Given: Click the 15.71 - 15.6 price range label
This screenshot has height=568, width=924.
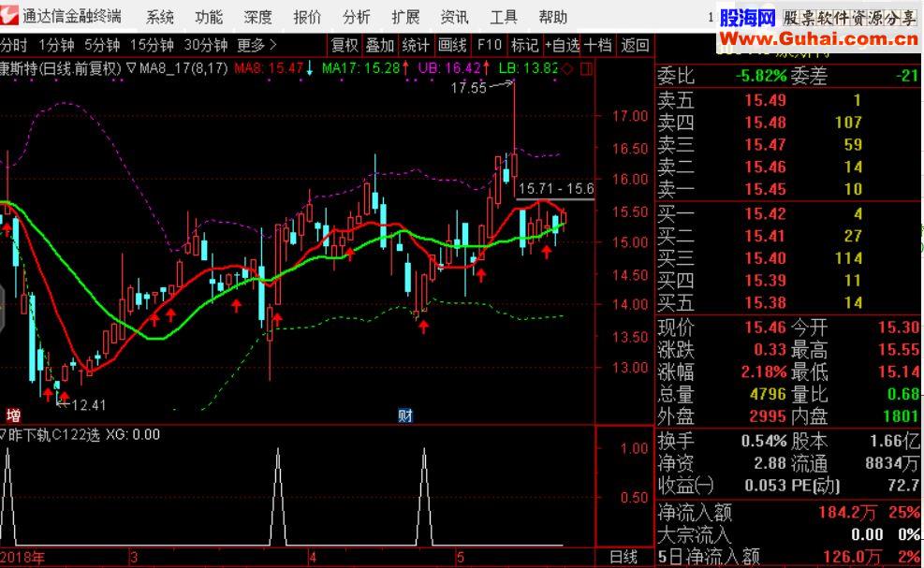Looking at the screenshot, I should point(556,189).
